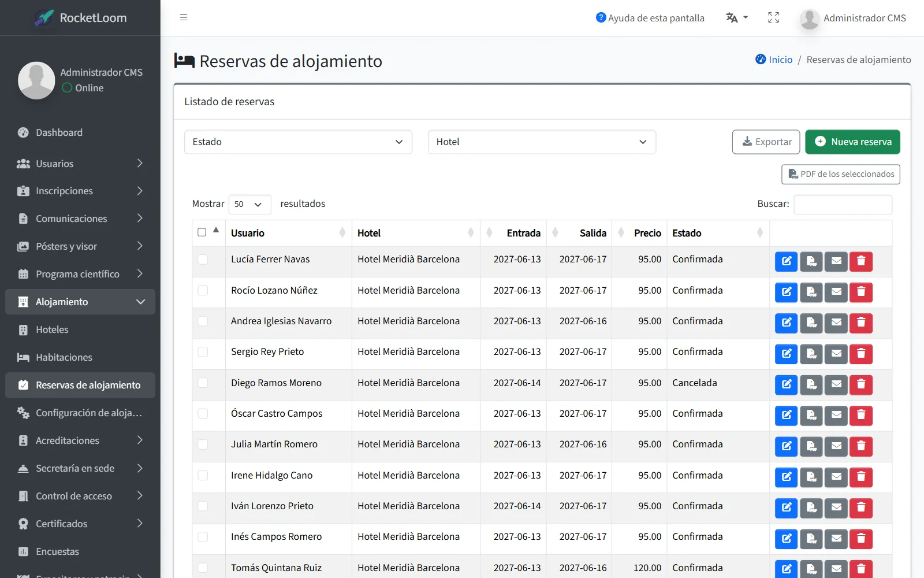Viewport: 924px width, 578px height.
Task: Send email to Rocío Lozano Núñez
Action: tap(836, 292)
